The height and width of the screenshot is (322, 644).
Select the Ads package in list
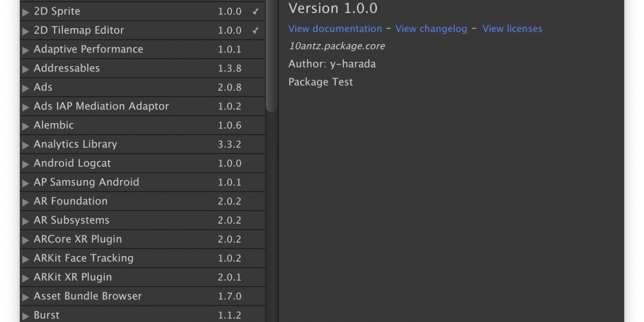click(43, 87)
